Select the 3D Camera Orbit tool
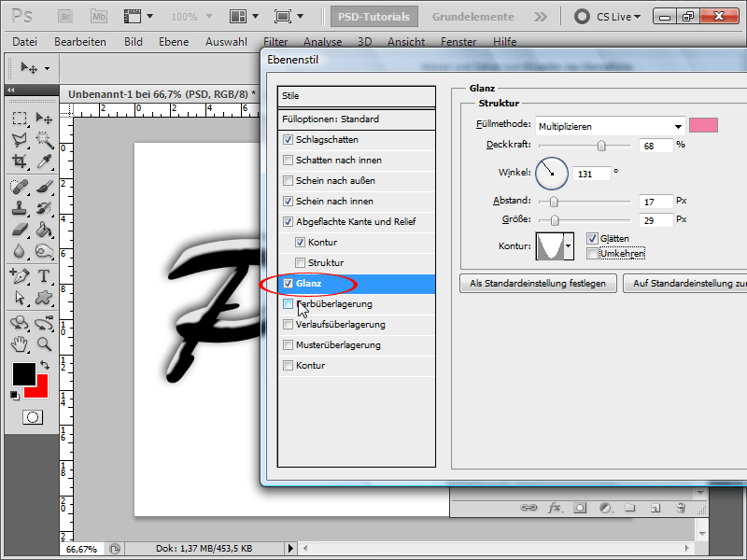Viewport: 747px width, 560px height. pos(44,323)
